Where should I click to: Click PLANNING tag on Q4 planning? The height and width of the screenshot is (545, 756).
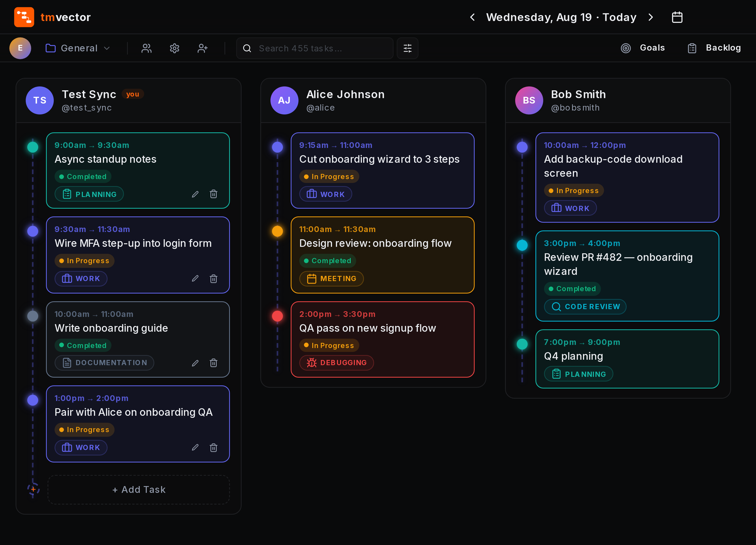click(x=578, y=374)
